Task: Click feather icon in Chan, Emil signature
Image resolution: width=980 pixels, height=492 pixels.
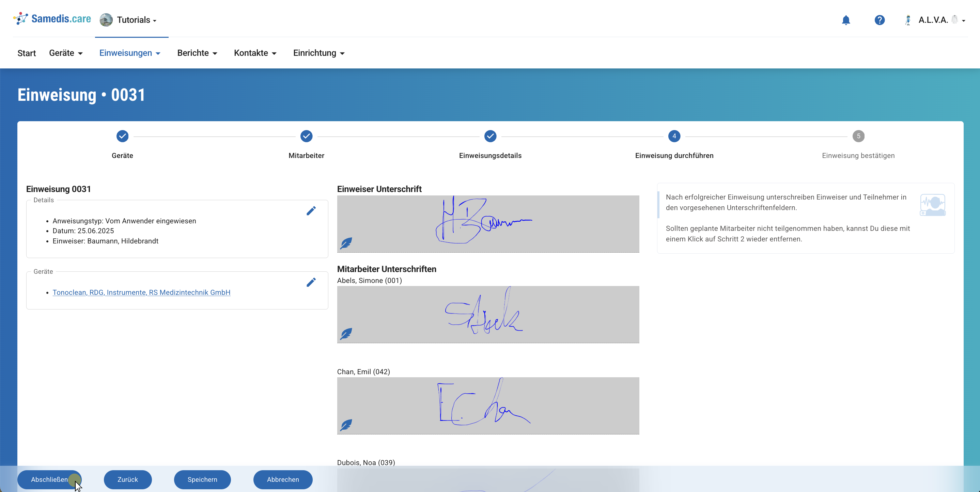Action: coord(346,425)
